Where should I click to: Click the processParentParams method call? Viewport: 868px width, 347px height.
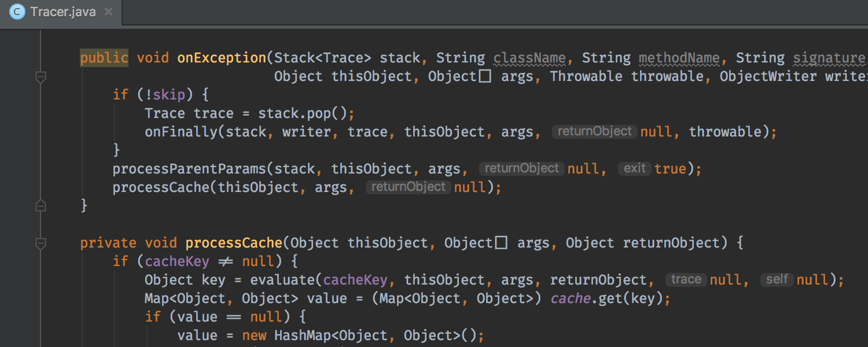point(189,169)
